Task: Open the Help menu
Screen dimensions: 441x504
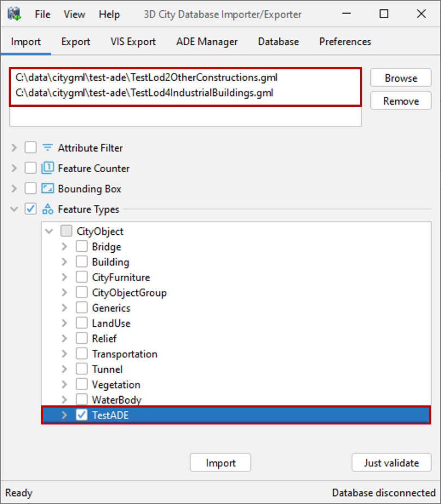Action: tap(109, 14)
